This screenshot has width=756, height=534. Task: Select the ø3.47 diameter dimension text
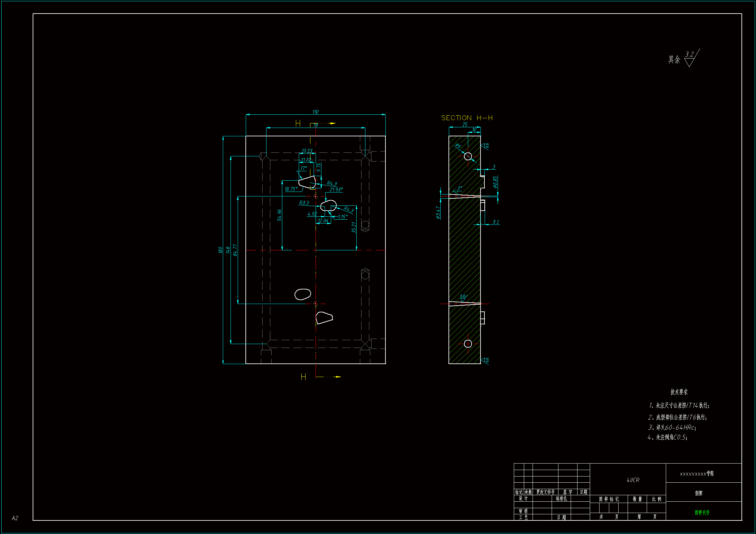[x=438, y=213]
